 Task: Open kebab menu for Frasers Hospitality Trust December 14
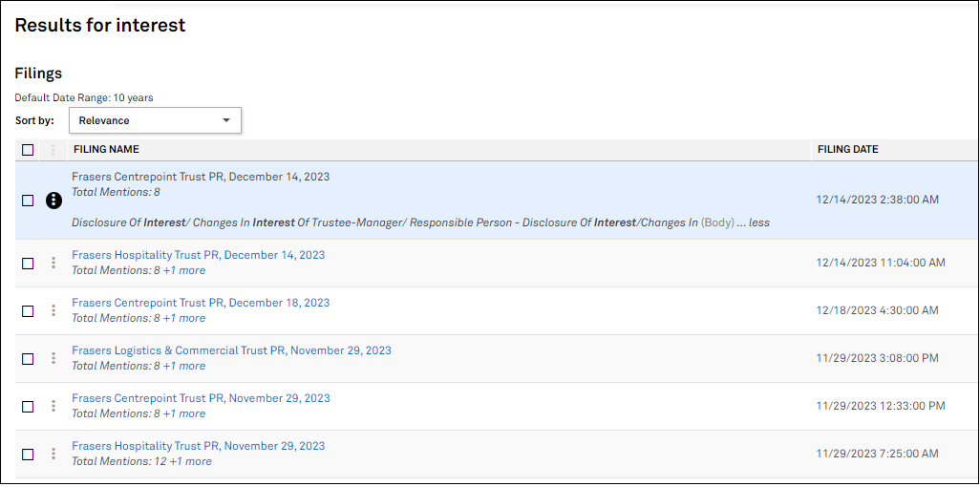(53, 263)
